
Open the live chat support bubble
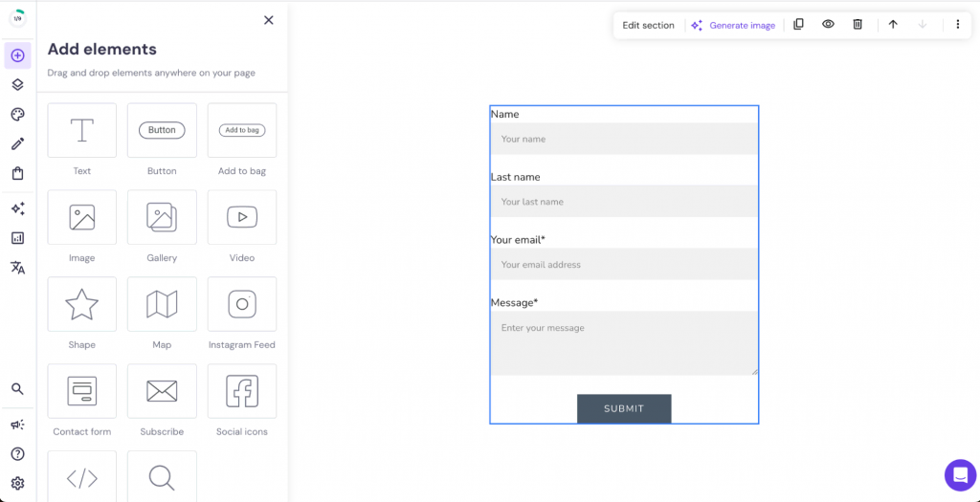coord(959,474)
